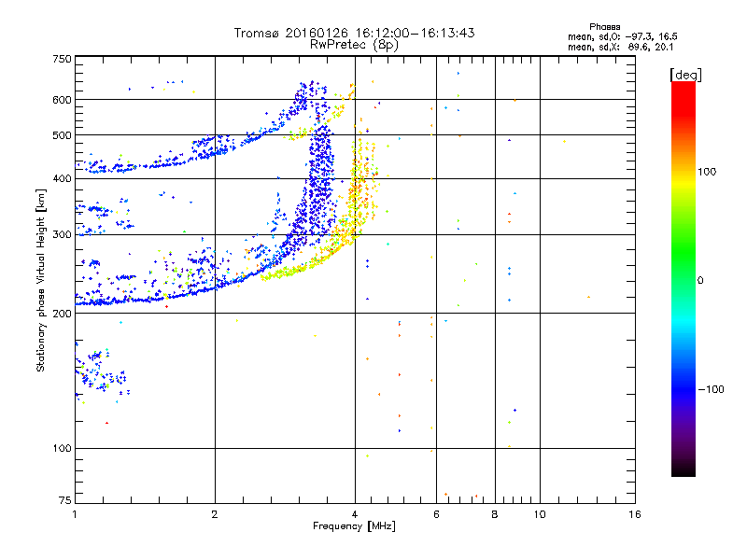
Task: Click the colorbar '-100' tick label
Action: point(711,389)
